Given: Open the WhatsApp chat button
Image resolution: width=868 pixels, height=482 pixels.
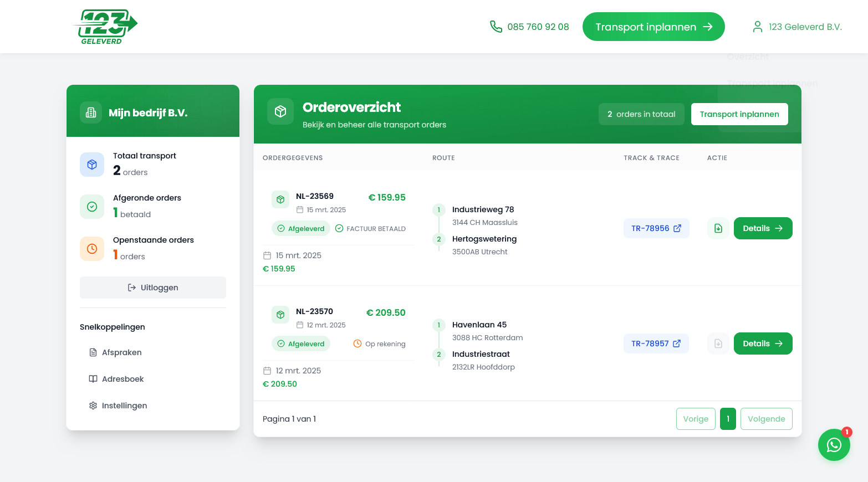Looking at the screenshot, I should tap(834, 445).
